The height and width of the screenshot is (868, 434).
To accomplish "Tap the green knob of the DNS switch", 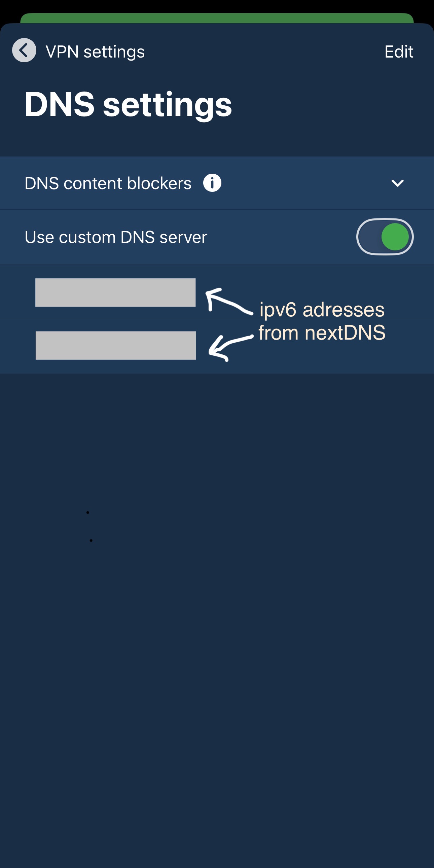I will click(395, 237).
